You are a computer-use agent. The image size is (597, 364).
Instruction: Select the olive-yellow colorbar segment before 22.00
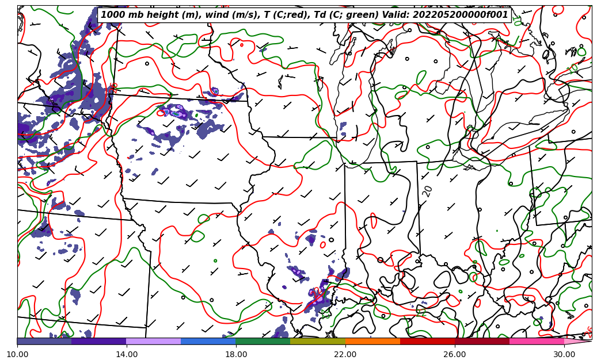pos(318,341)
